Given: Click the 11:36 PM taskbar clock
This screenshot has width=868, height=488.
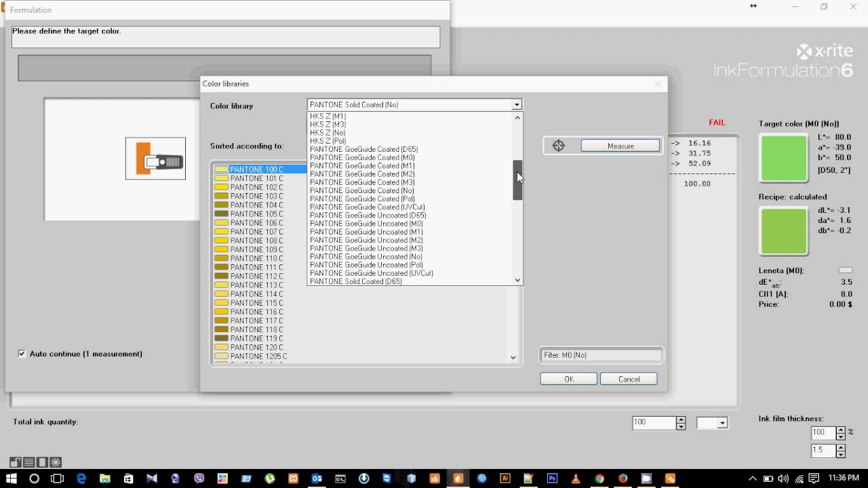Looking at the screenshot, I should coord(844,479).
